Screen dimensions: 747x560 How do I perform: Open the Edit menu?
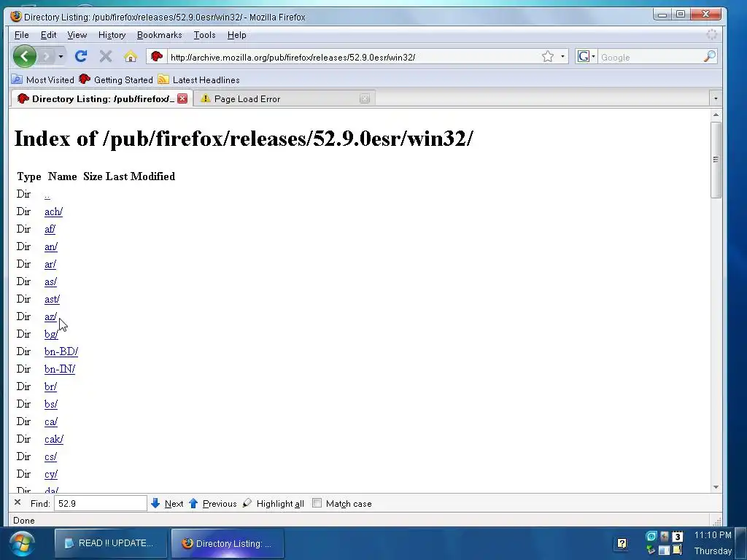(x=49, y=35)
